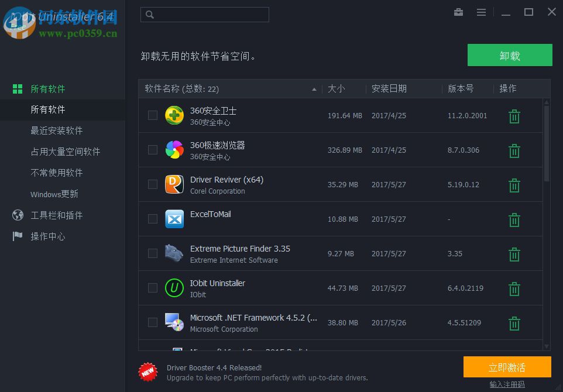Click the sort arrow on 软件名称 column
This screenshot has height=392, width=563.
point(314,89)
